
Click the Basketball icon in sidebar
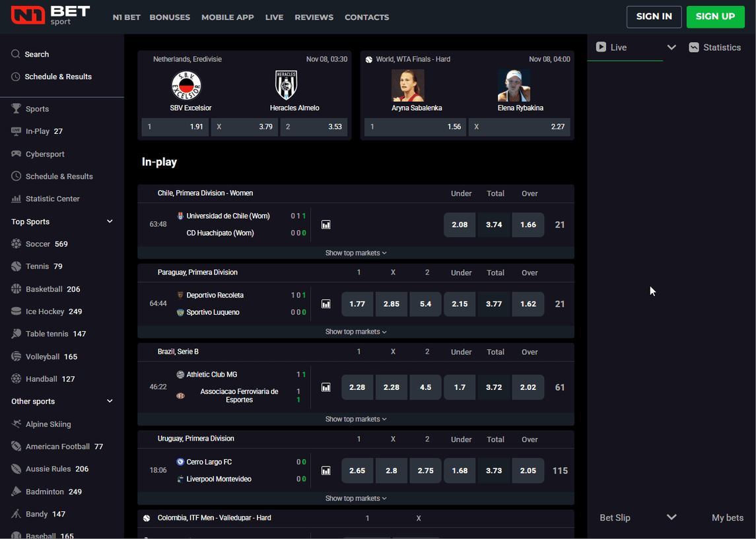pyautogui.click(x=17, y=289)
